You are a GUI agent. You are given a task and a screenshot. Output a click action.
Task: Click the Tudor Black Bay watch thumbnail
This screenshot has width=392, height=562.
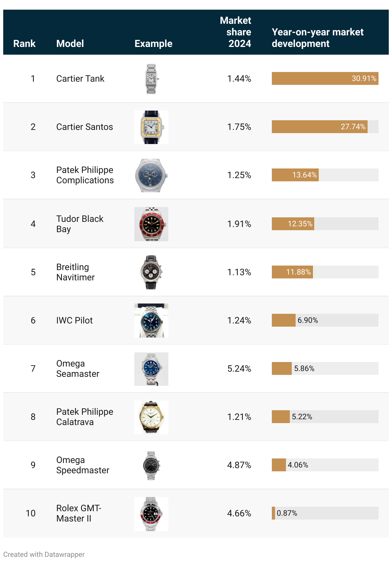(x=151, y=224)
